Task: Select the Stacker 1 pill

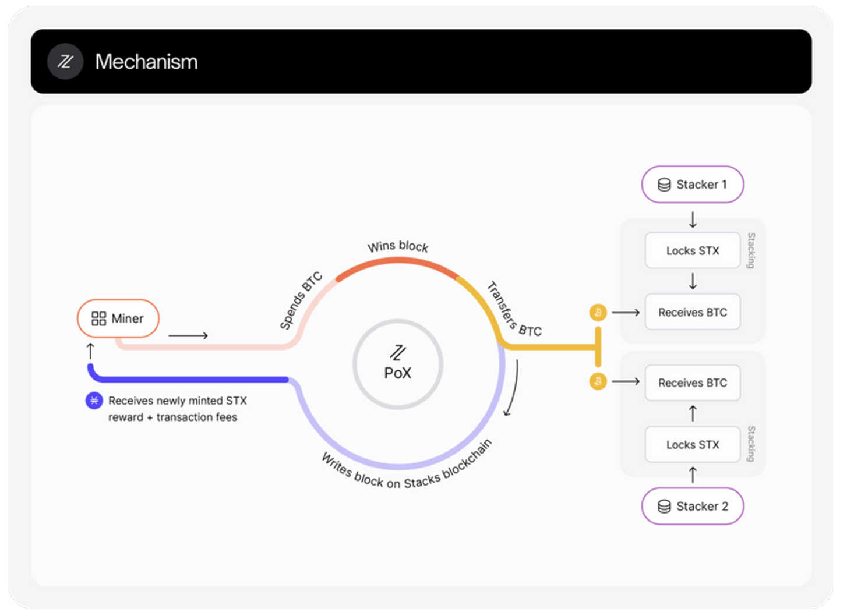Action: tap(693, 185)
